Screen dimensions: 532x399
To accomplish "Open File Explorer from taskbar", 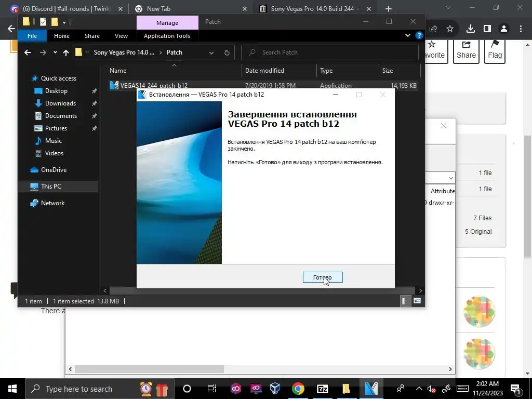I will pyautogui.click(x=345, y=389).
